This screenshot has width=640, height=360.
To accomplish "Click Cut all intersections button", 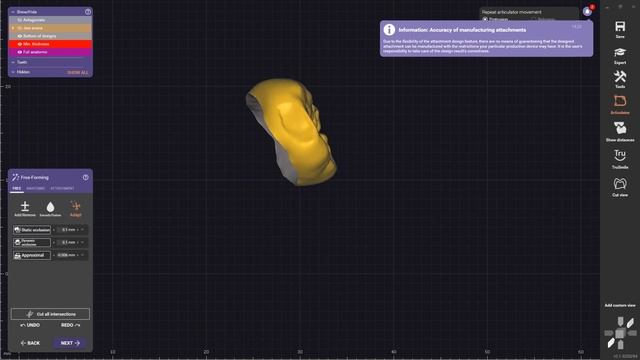I will (50, 314).
